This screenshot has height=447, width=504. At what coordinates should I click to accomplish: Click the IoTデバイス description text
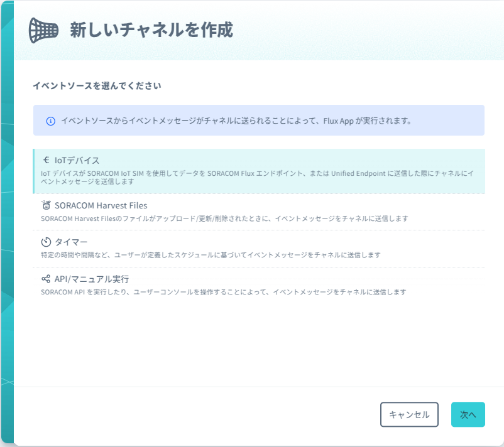257,177
